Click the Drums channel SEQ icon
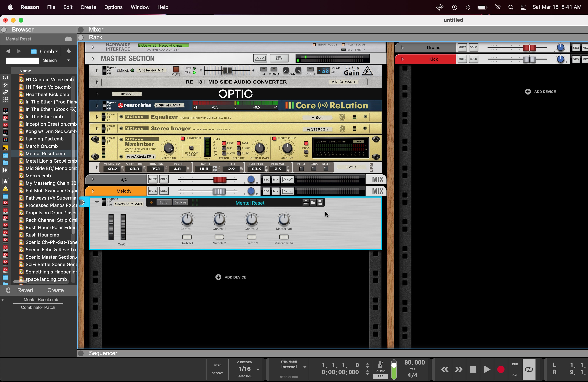 point(576,47)
